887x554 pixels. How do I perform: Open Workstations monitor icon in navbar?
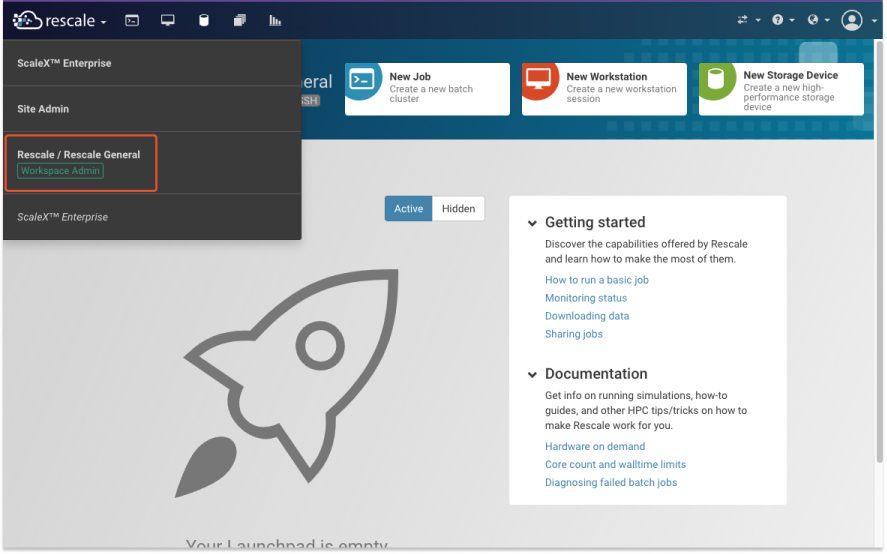tap(167, 20)
